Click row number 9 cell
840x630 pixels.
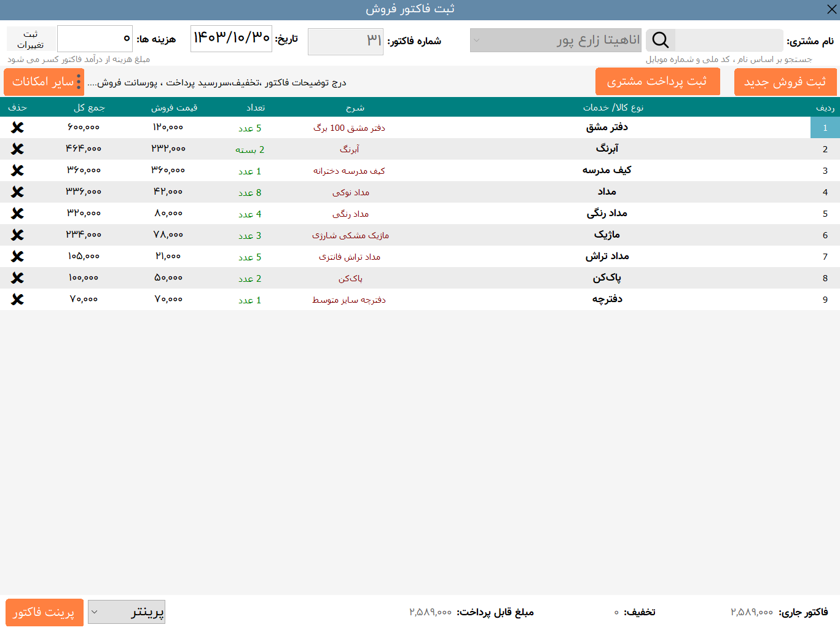(825, 299)
